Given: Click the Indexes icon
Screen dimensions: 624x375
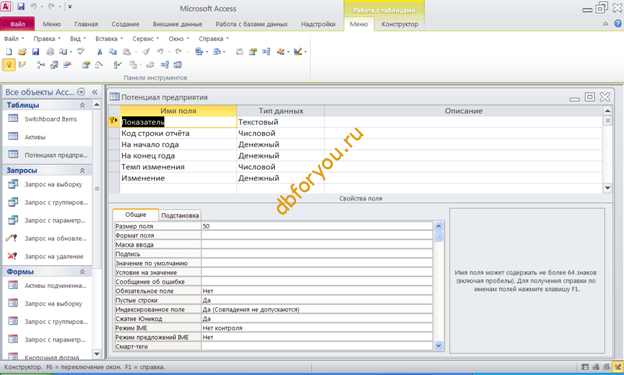Looking at the screenshot, I should (x=99, y=65).
